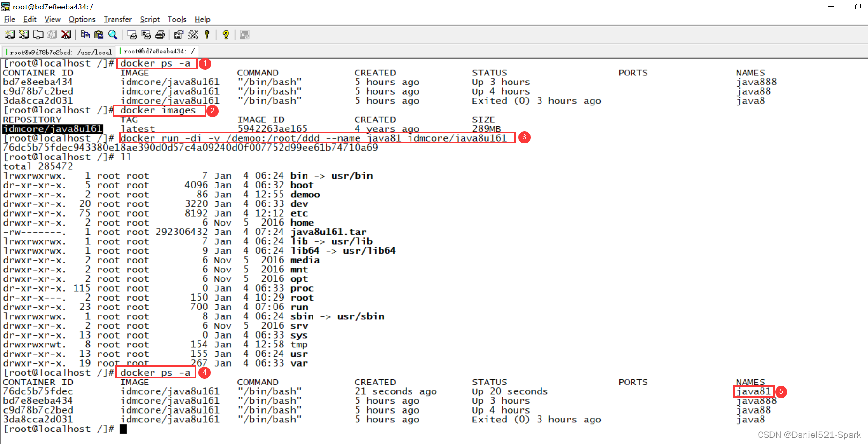Click the 'sys' directory name
The image size is (868, 444).
tap(299, 335)
